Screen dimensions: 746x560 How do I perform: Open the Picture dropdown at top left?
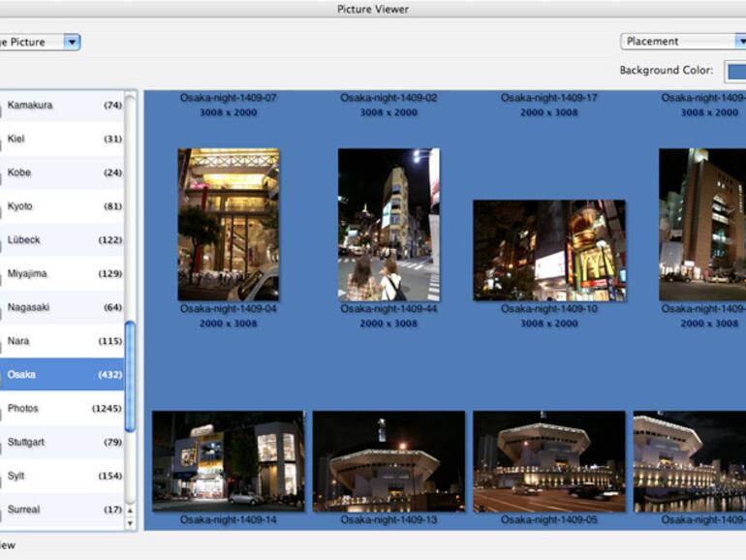[x=39, y=42]
